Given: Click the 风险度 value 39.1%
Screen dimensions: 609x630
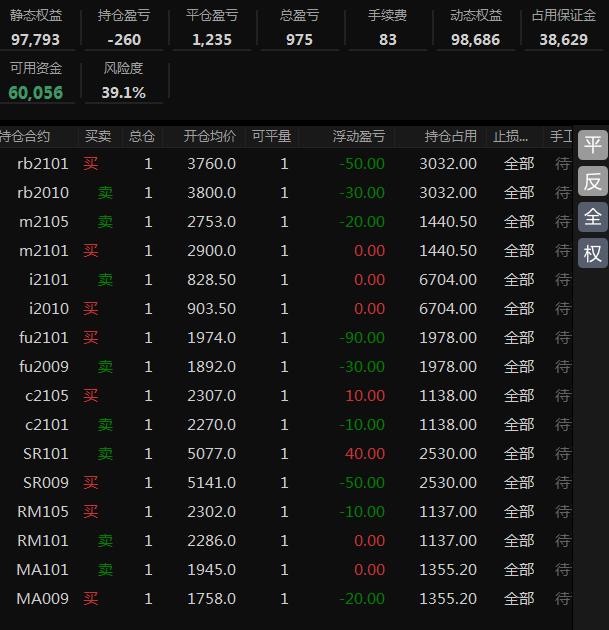Looking at the screenshot, I should click(123, 93).
